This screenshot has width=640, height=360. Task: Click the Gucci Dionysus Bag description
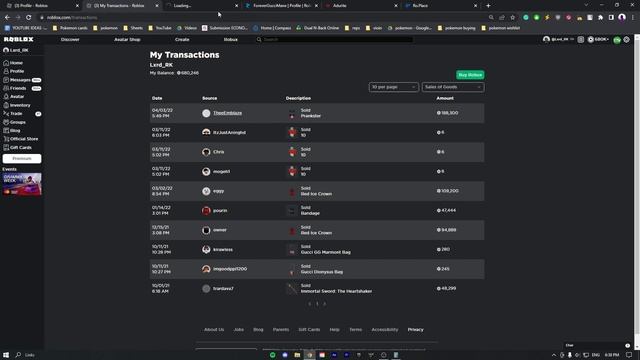click(322, 272)
